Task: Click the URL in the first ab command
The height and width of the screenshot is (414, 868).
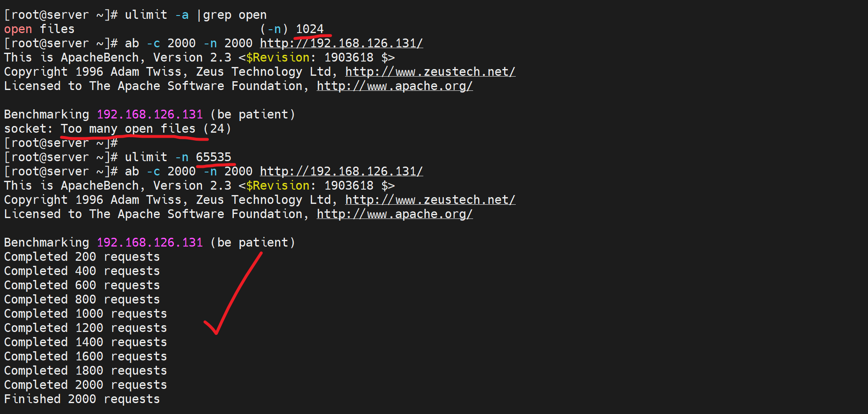Action: (x=341, y=43)
